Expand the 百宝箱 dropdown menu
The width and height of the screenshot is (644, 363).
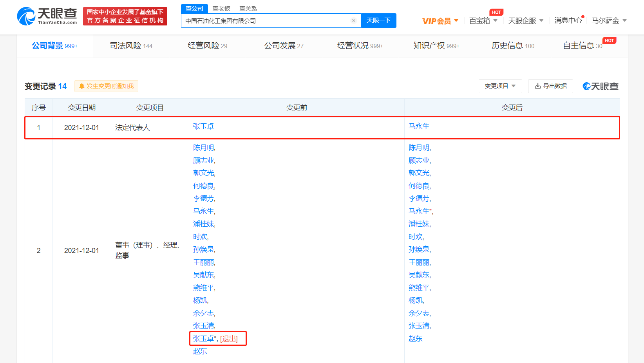click(483, 21)
